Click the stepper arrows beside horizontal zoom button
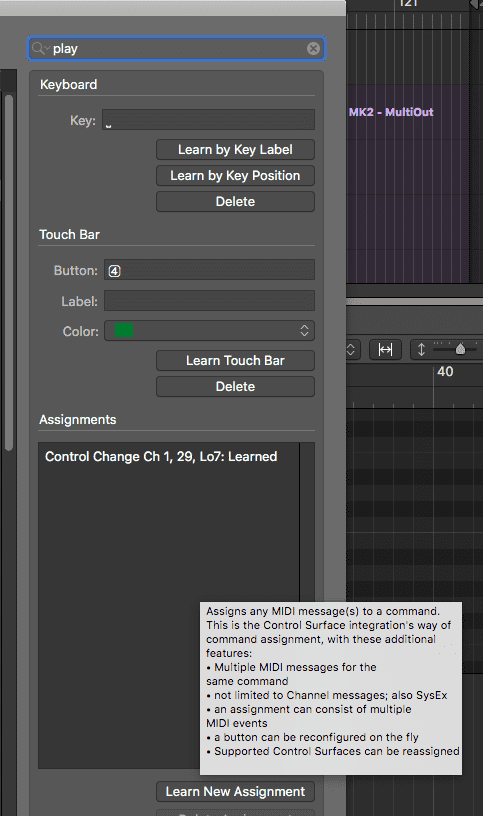Image resolution: width=483 pixels, height=816 pixels. point(351,349)
